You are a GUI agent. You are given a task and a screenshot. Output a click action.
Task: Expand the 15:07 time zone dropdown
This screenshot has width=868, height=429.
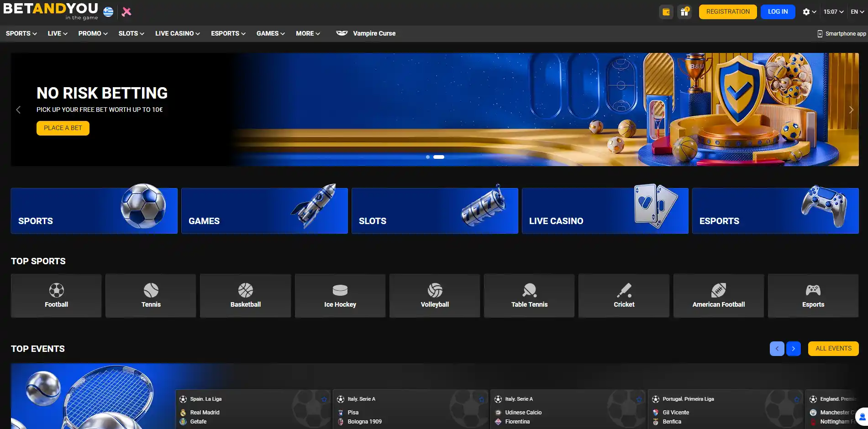(x=833, y=12)
